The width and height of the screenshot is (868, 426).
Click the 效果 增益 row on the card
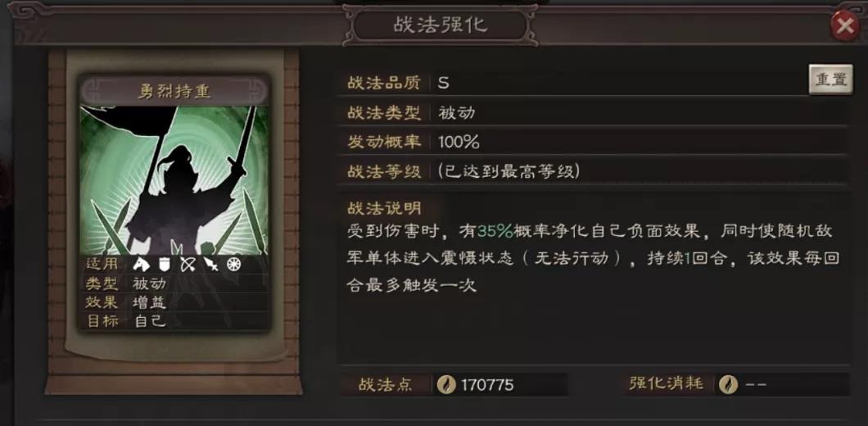(175, 302)
